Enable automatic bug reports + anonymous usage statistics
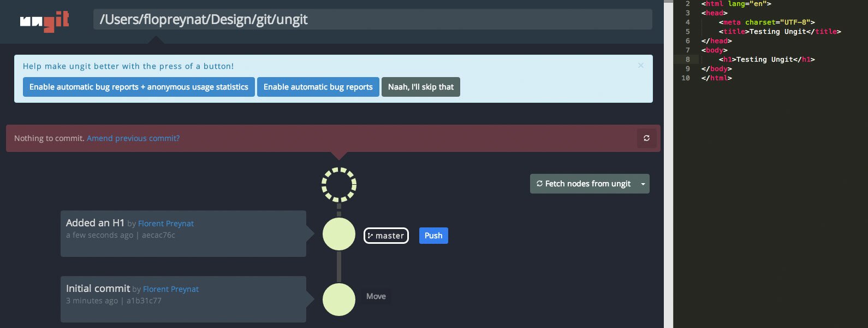This screenshot has width=868, height=328. point(139,87)
